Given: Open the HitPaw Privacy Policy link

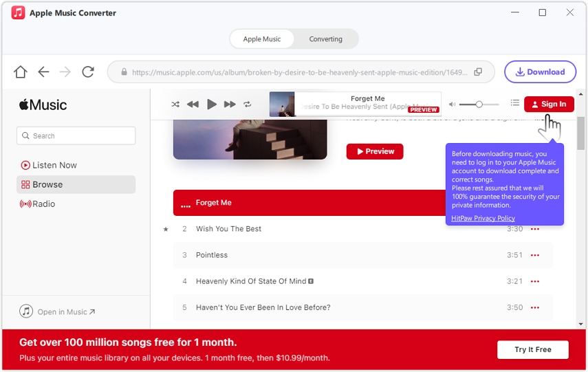Looking at the screenshot, I should pyautogui.click(x=483, y=218).
